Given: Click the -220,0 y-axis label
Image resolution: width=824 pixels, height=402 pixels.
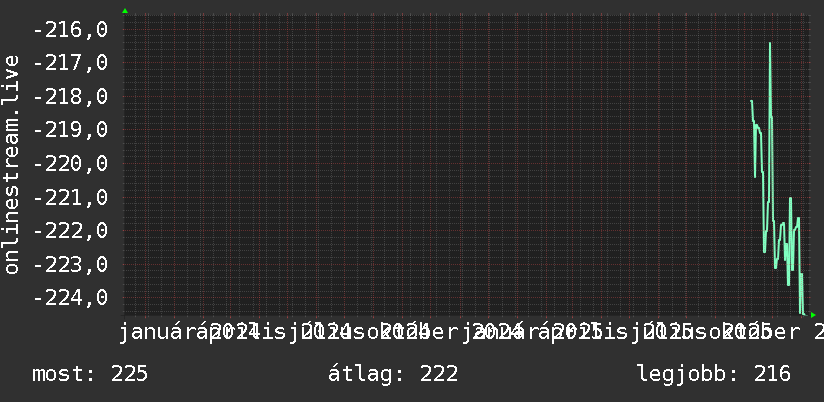Looking at the screenshot, I should [70, 163].
